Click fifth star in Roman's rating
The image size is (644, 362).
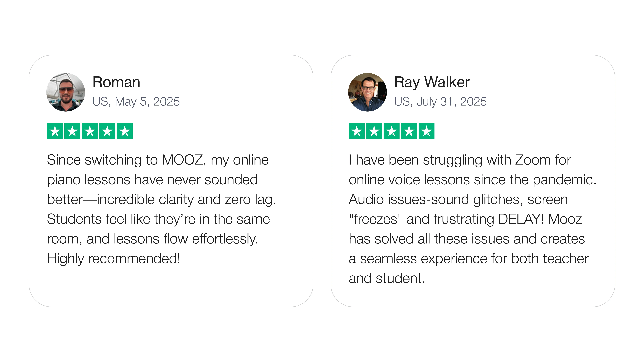click(x=125, y=131)
